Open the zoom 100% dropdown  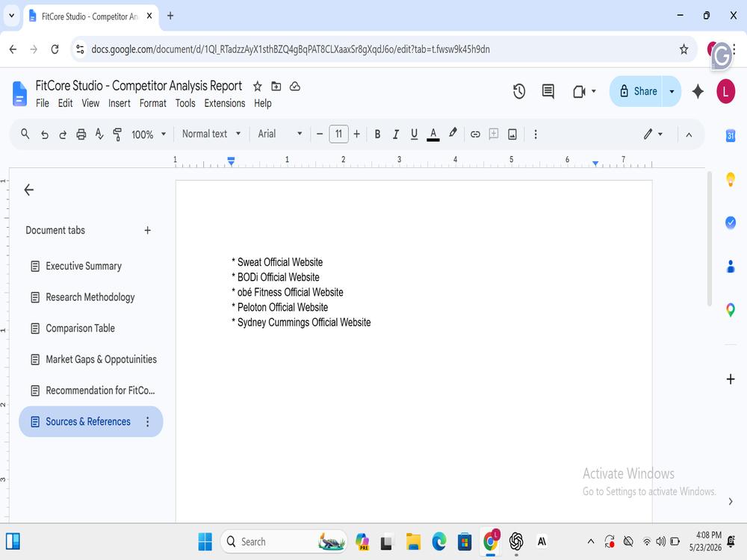149,134
